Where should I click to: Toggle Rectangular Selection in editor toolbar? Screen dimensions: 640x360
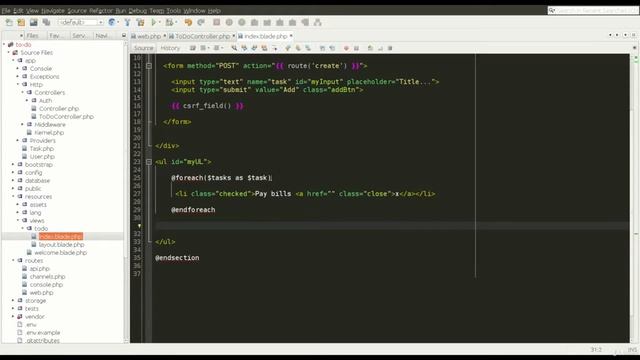tap(275, 48)
